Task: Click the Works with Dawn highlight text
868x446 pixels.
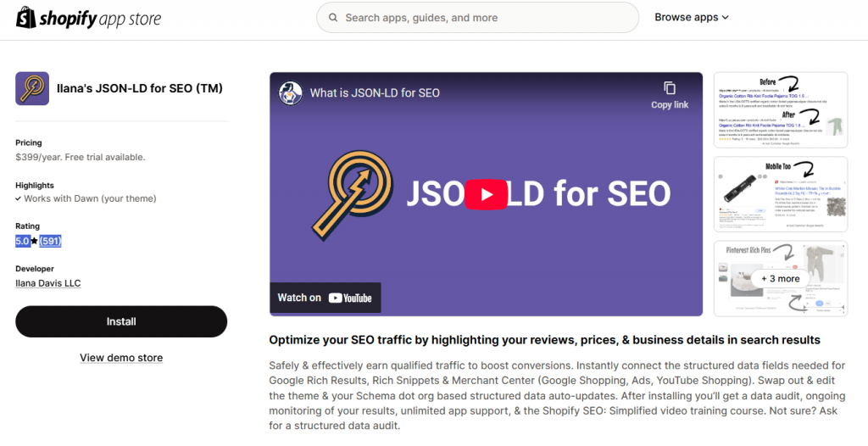Action: coord(90,198)
